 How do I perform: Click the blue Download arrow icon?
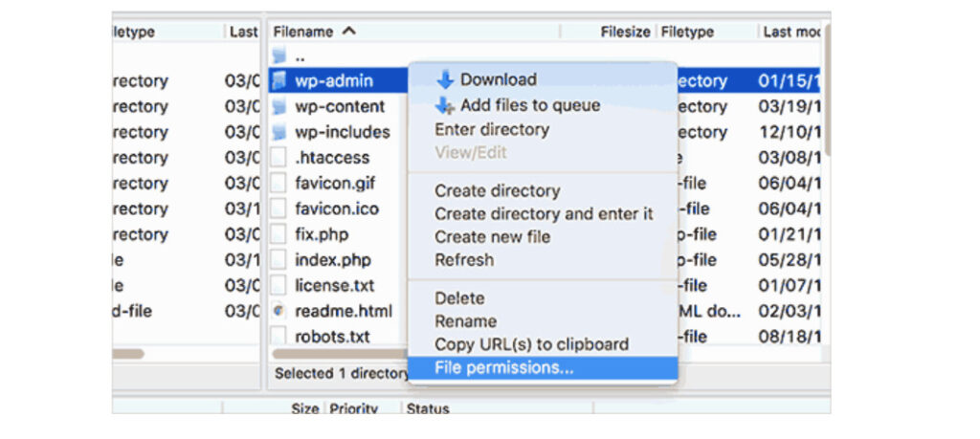pyautogui.click(x=445, y=80)
